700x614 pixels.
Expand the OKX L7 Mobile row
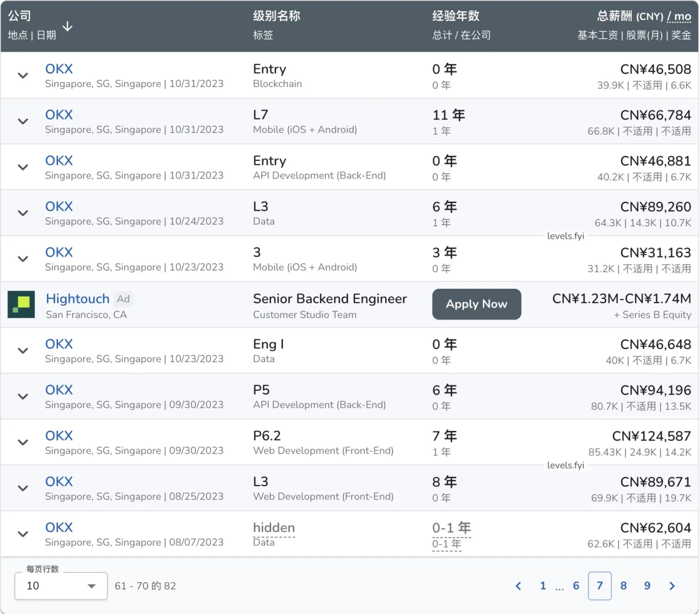click(x=23, y=121)
